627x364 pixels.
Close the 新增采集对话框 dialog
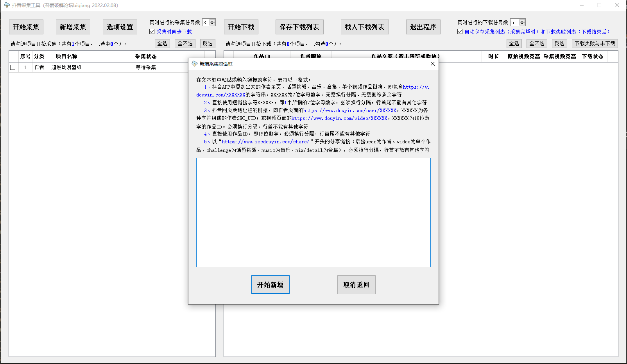click(x=433, y=64)
